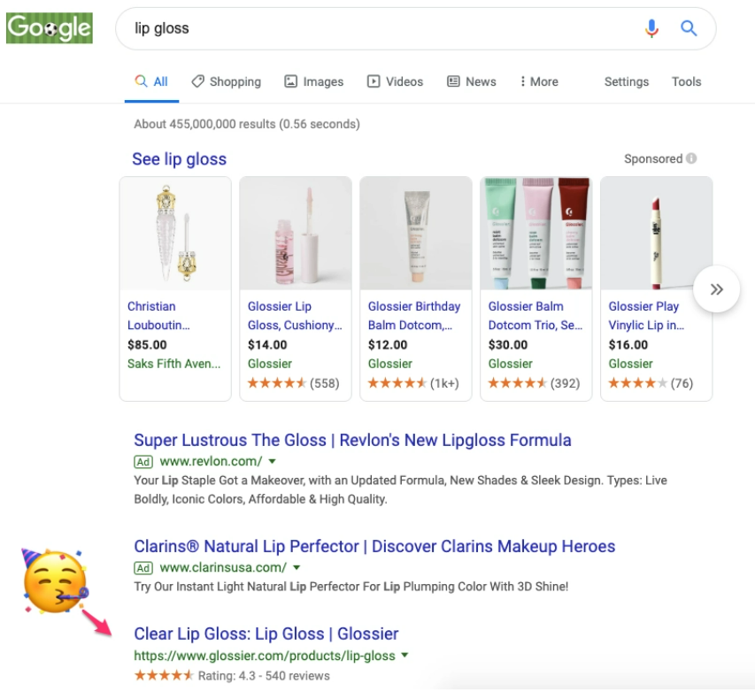Screen dimensions: 755x700
Task: Click the Sponsored info icon
Action: click(691, 158)
